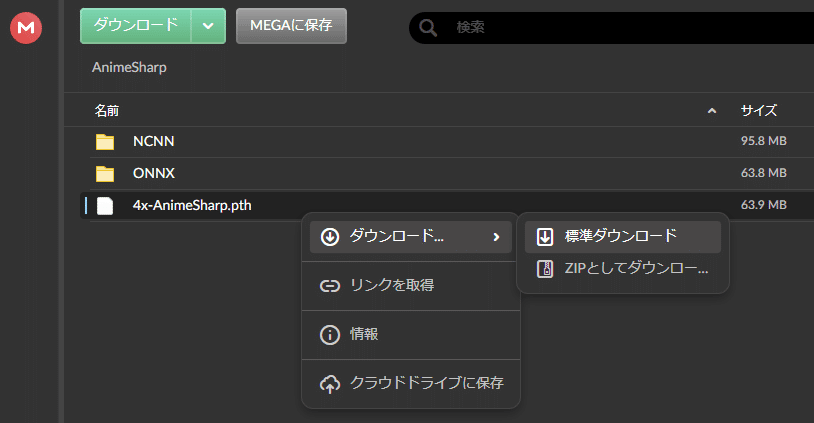Screen dimensions: 814x423
Task: Choose クラウドドライブに保存 menu entry
Action: pos(411,383)
